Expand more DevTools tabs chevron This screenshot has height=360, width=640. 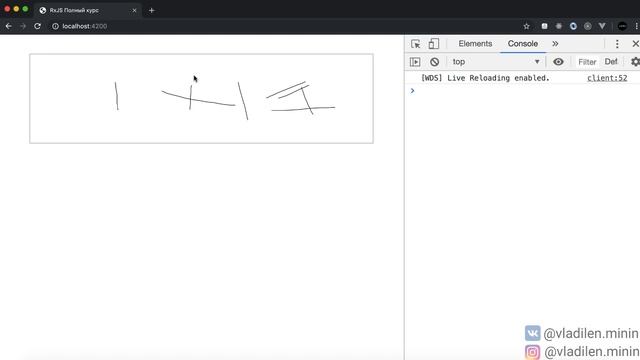click(555, 44)
